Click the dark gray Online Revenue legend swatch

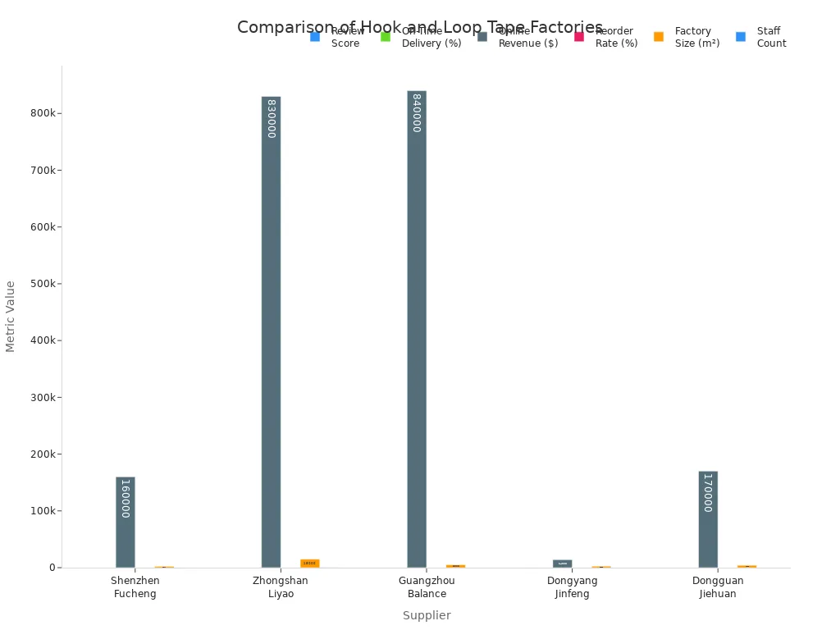coord(482,37)
